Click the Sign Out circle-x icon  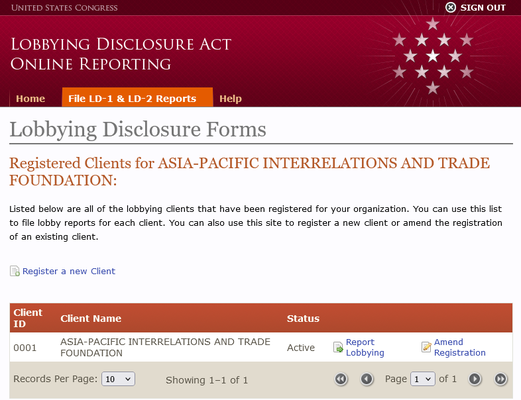coord(450,7)
